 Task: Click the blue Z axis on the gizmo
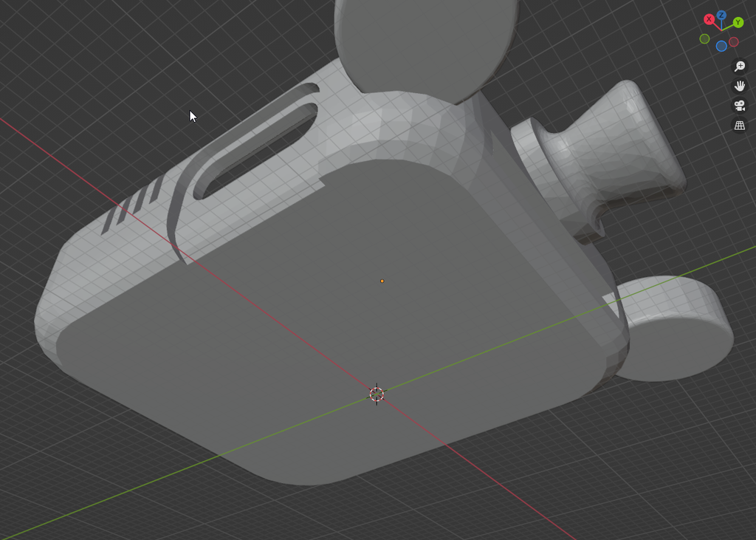[721, 14]
